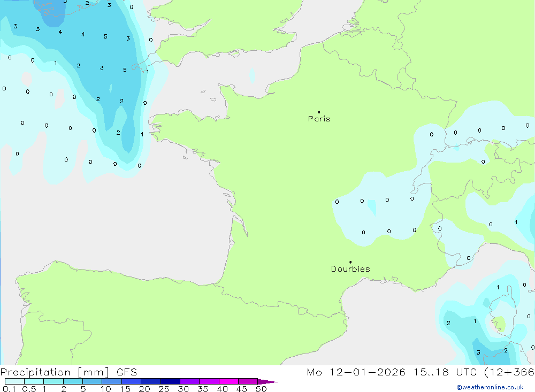Screen dimensions: 535x392
Task: Click the 'Mo 12-01-2026 15..18 UTC' timestamp
Action: (x=391, y=372)
